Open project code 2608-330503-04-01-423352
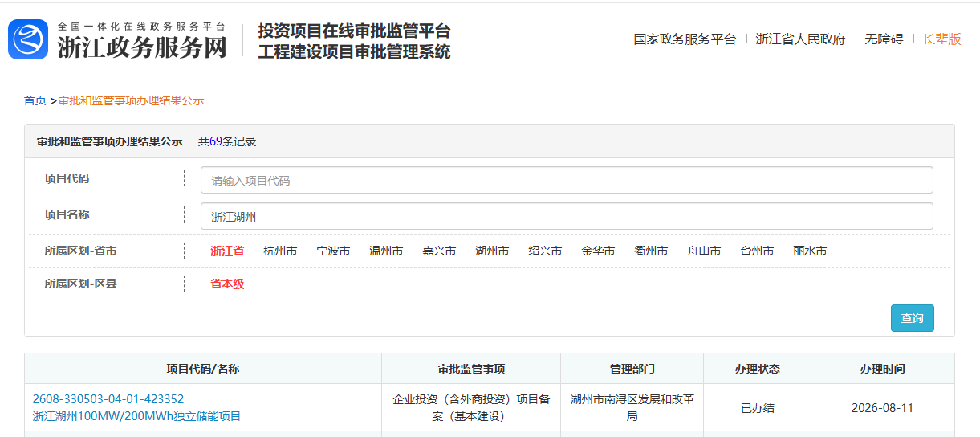This screenshot has height=437, width=980. 108,398
